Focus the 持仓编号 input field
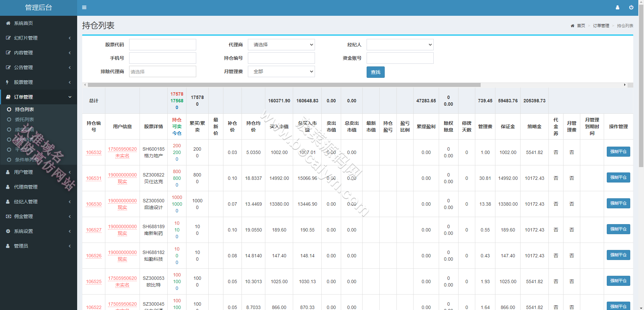The height and width of the screenshot is (310, 644). coord(281,58)
